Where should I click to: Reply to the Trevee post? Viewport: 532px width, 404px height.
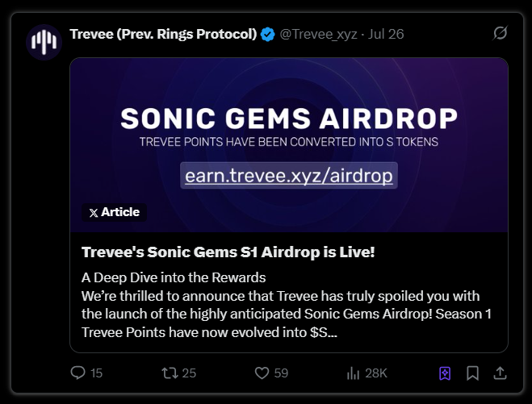[78, 373]
